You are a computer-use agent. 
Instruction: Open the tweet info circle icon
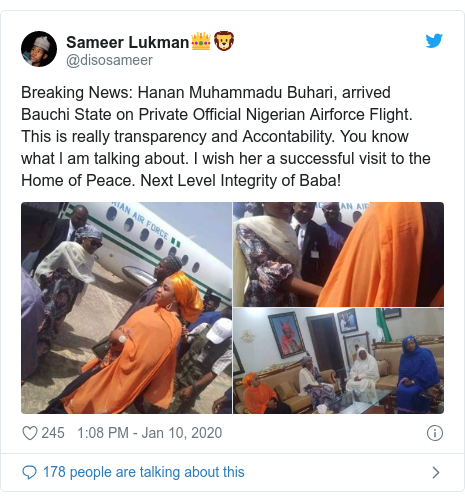click(435, 433)
